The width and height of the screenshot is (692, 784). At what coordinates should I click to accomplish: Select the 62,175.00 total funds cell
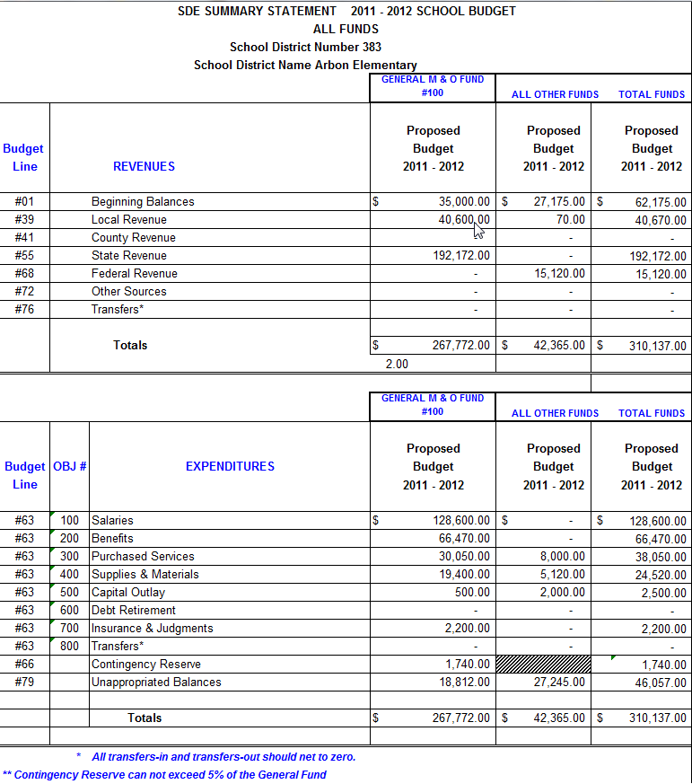[642, 202]
